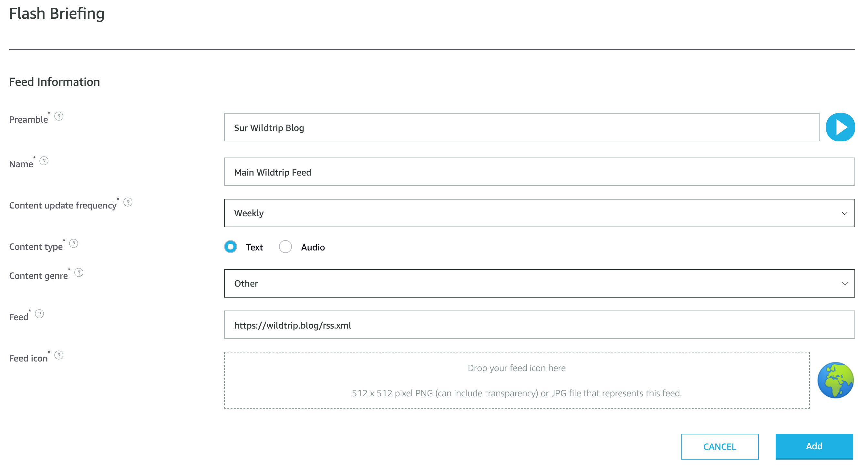Click the Preamble text field
This screenshot has width=868, height=468.
(521, 127)
